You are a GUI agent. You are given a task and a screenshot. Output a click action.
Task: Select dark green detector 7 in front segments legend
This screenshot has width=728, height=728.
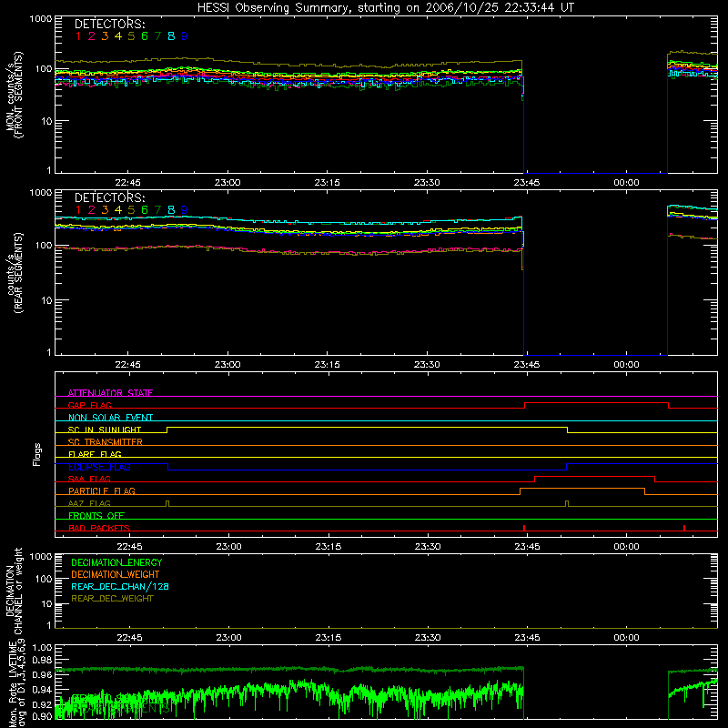click(157, 36)
